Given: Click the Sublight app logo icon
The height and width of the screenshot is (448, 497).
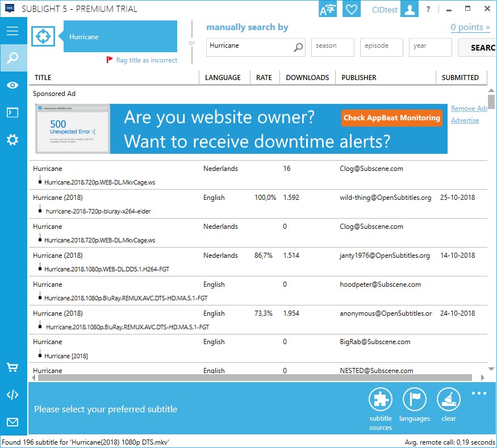Looking at the screenshot, I should pyautogui.click(x=10, y=9).
